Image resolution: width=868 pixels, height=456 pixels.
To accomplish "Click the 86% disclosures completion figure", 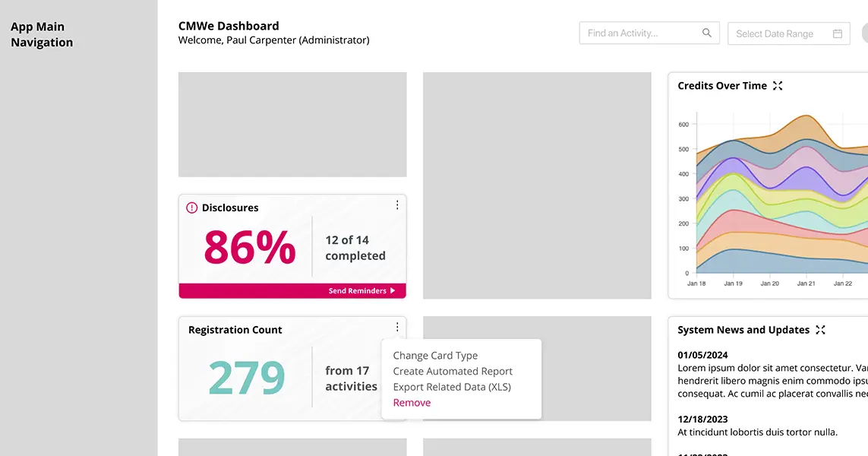I will coord(249,247).
